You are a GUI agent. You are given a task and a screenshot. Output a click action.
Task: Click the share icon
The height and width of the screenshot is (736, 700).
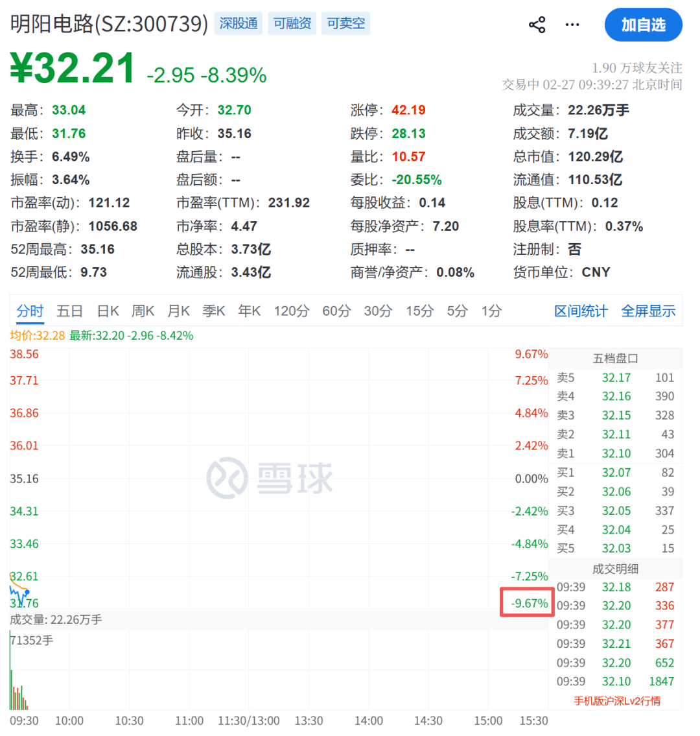pyautogui.click(x=537, y=25)
